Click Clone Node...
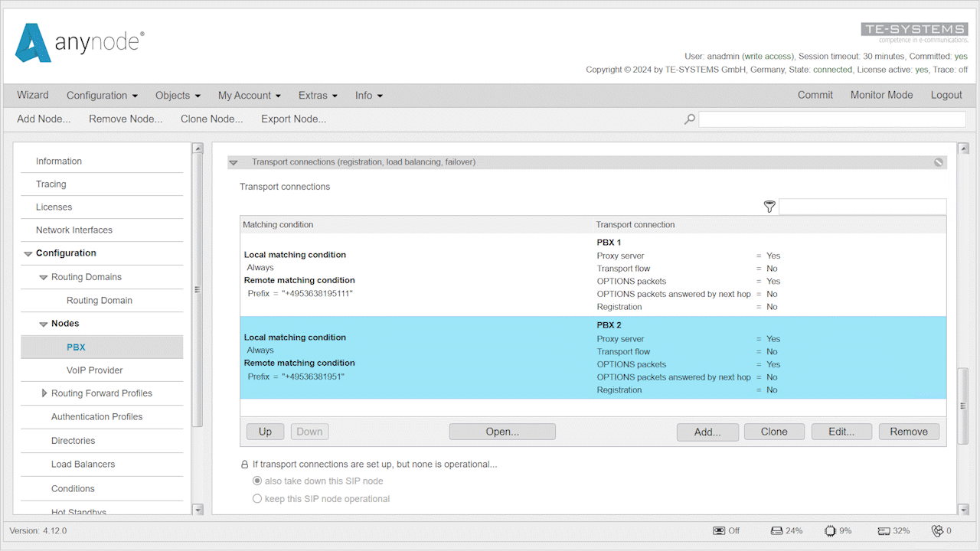 212,119
